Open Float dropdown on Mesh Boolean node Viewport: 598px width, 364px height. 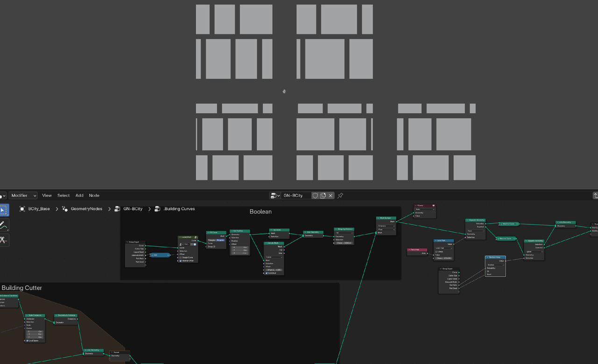pyautogui.click(x=386, y=229)
